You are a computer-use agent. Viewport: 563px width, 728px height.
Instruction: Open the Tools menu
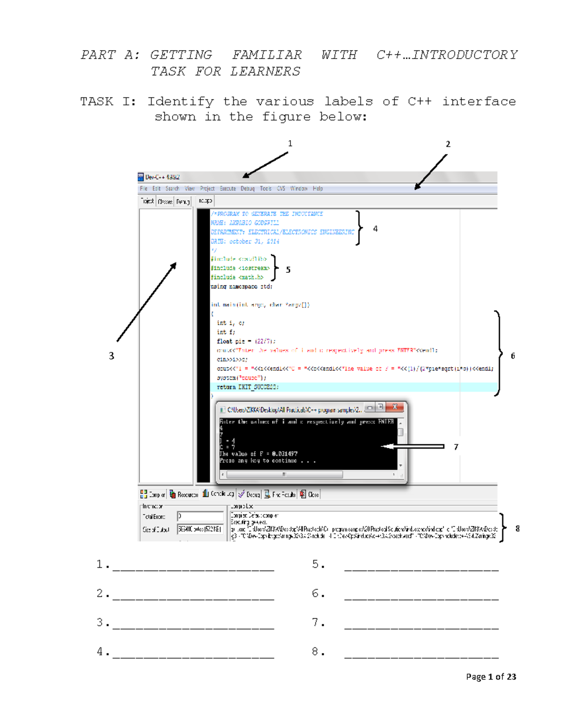(265, 188)
